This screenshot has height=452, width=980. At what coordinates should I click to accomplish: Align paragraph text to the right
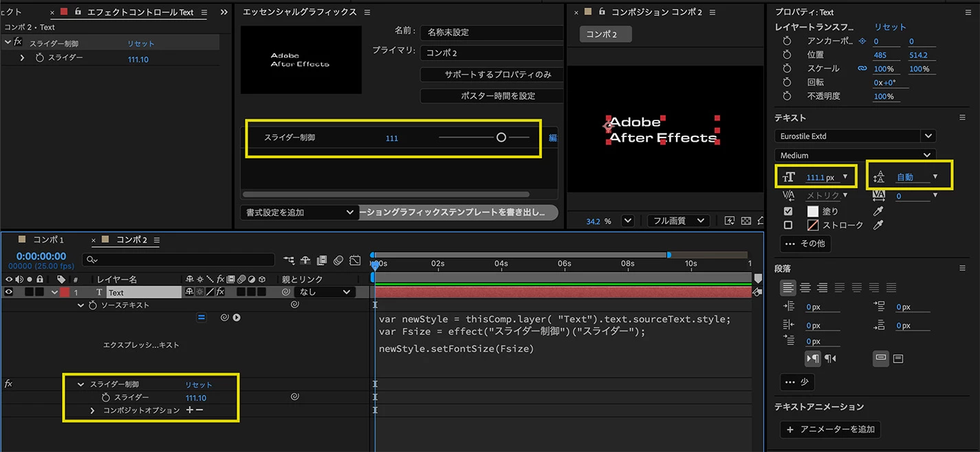823,288
